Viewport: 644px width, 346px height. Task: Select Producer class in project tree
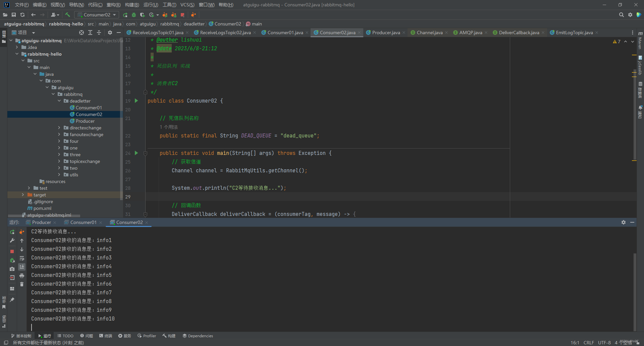(x=85, y=121)
